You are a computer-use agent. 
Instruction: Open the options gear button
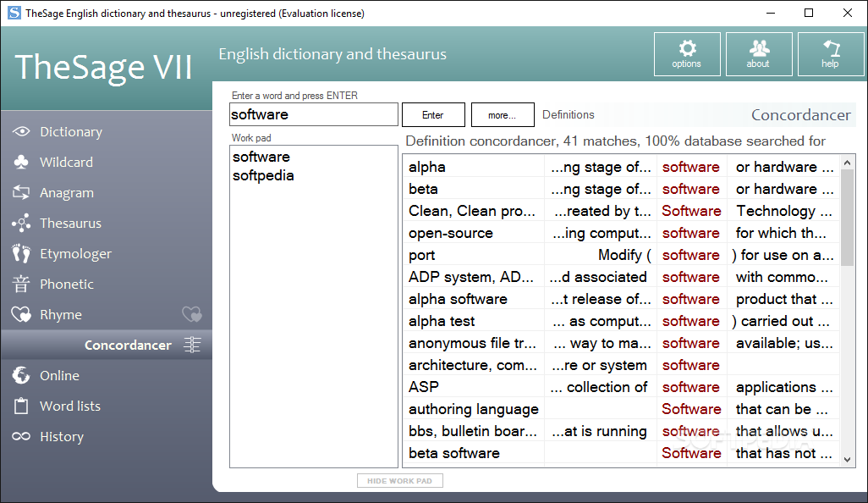point(687,53)
